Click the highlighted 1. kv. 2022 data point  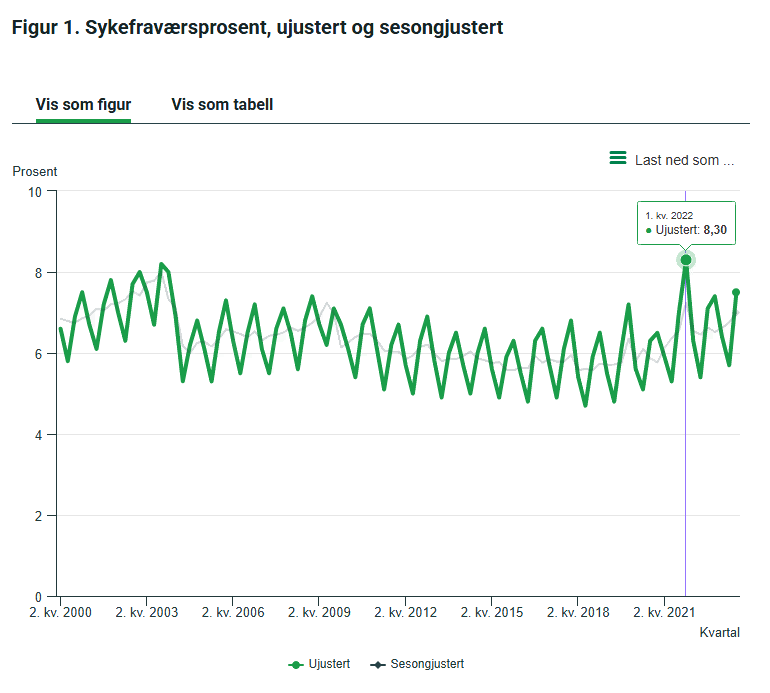point(686,260)
